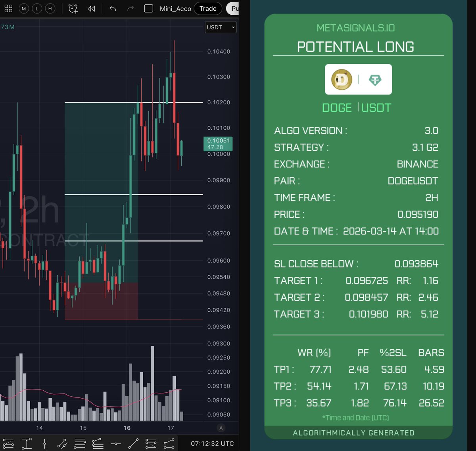Click TARGET 3 value 0.101980

[369, 314]
